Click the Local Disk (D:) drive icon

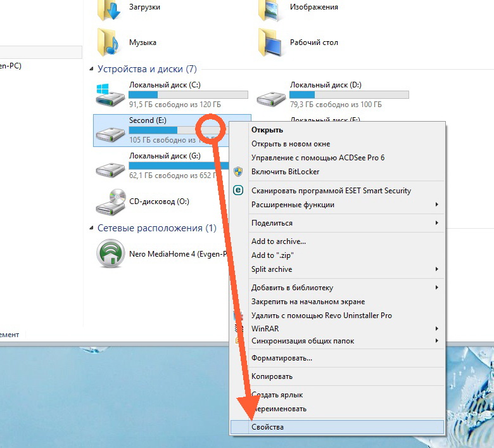(x=271, y=95)
